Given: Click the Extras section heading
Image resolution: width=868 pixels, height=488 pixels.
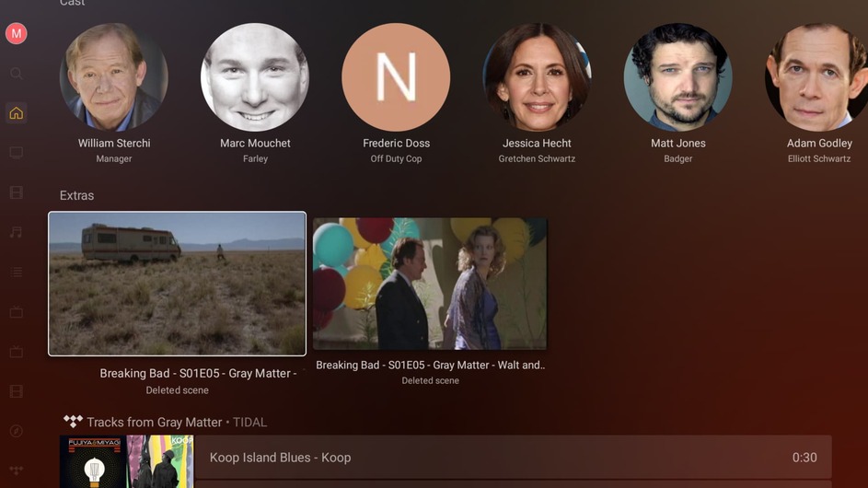Looking at the screenshot, I should coord(77,195).
